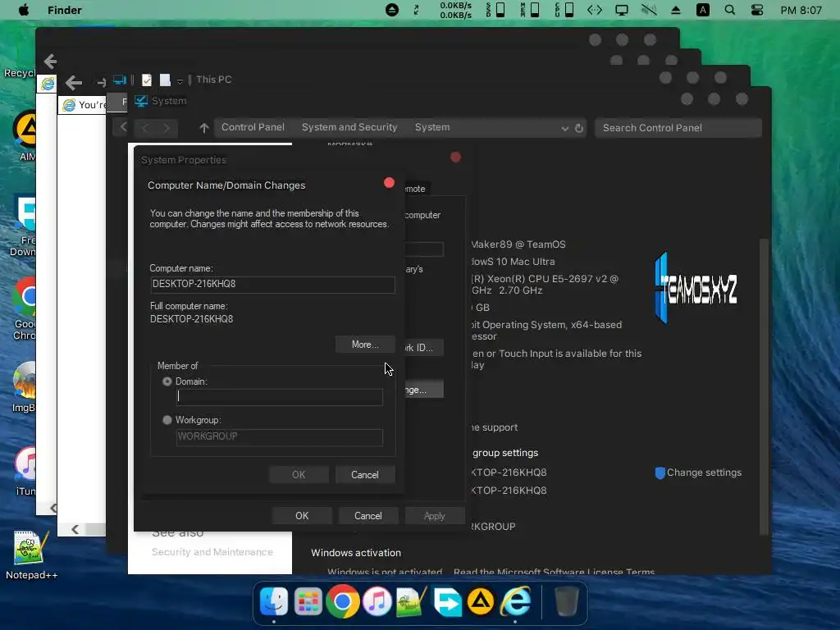Close Computer Name/Domain Changes with red dot
Viewport: 840px width, 630px height.
coord(390,183)
